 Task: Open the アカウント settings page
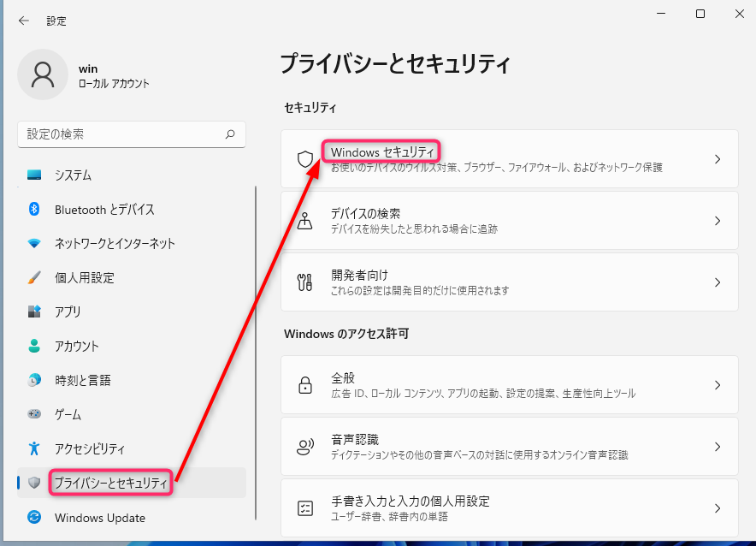click(132, 346)
